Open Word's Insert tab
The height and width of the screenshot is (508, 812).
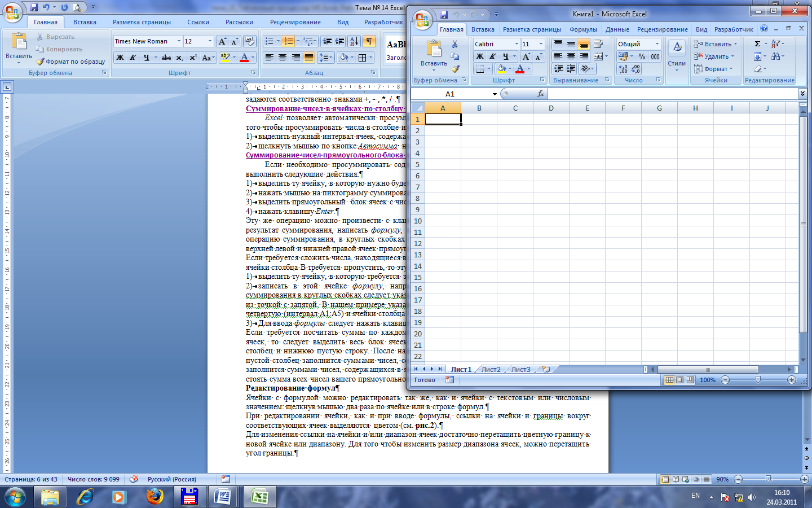85,22
